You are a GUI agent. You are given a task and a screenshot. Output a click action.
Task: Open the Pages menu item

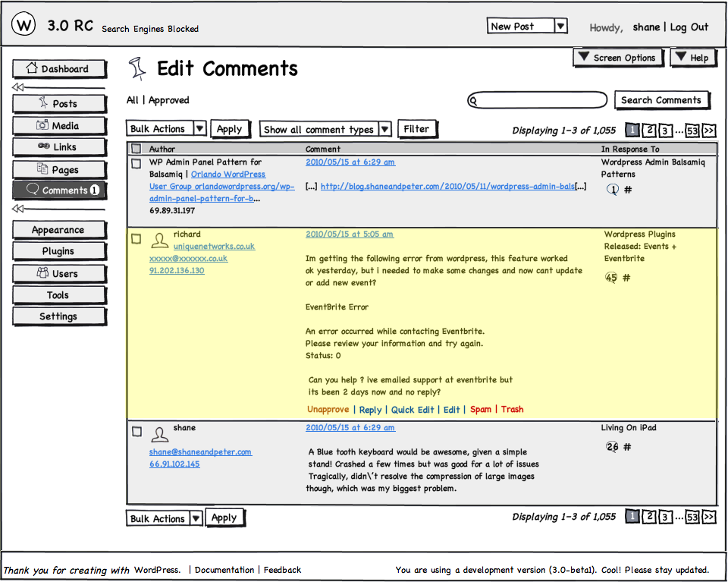coord(59,169)
